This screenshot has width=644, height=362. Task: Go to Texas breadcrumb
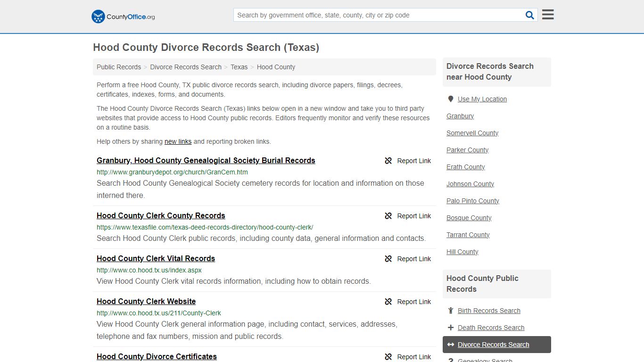[239, 67]
